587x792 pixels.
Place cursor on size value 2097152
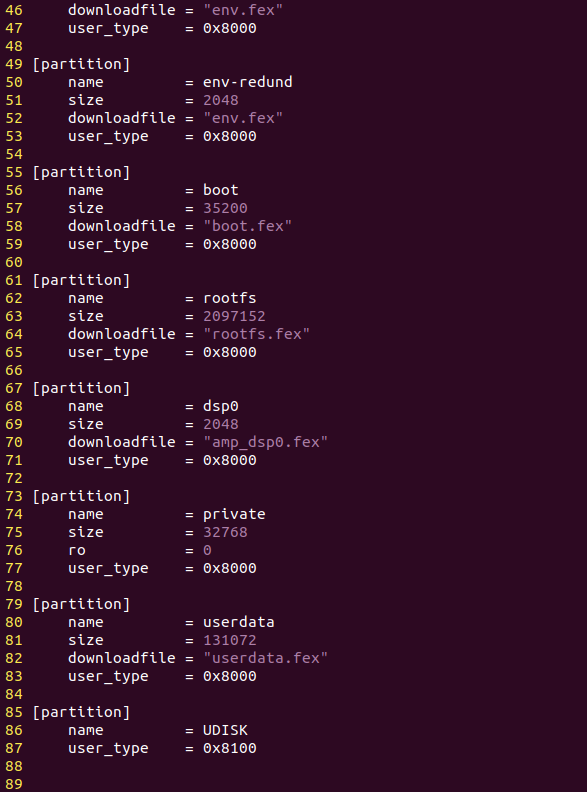234,316
